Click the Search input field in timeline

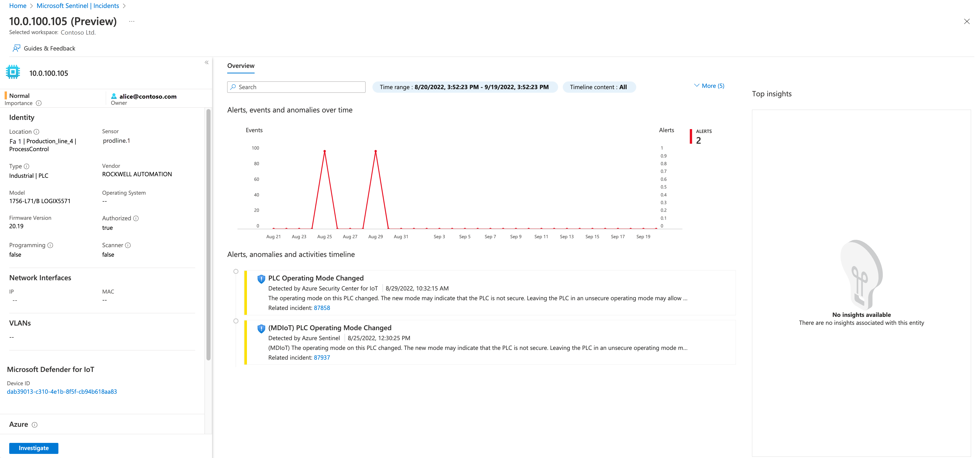click(x=297, y=87)
